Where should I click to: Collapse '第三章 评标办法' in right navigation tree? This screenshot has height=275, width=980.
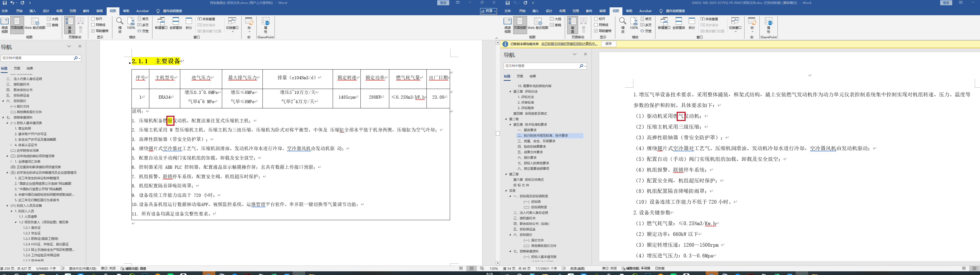[510, 91]
